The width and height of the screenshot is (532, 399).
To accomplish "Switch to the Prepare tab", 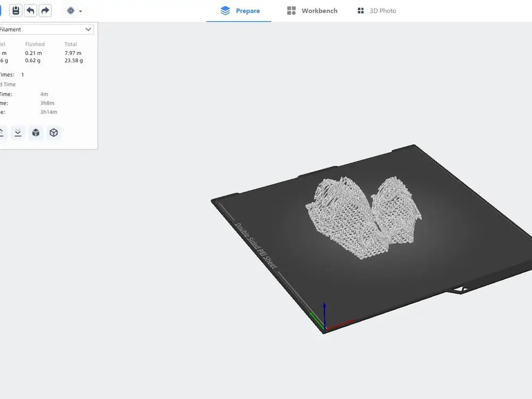I will coord(240,11).
